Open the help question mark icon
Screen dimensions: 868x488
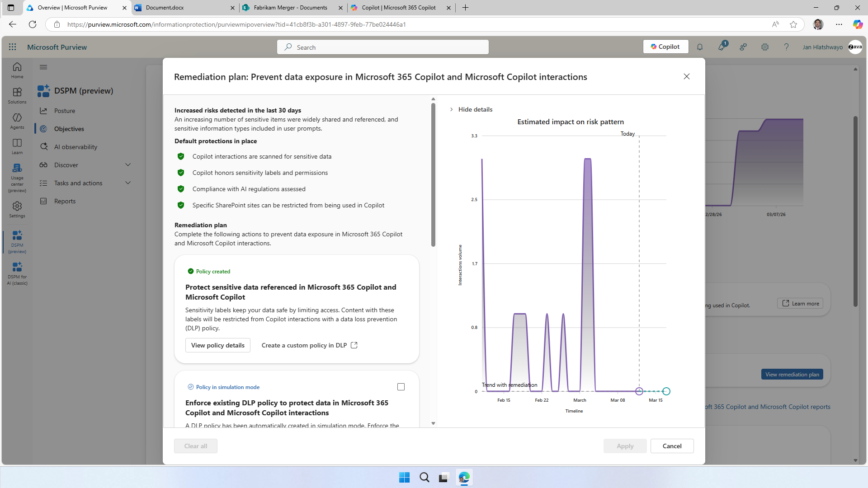(787, 47)
